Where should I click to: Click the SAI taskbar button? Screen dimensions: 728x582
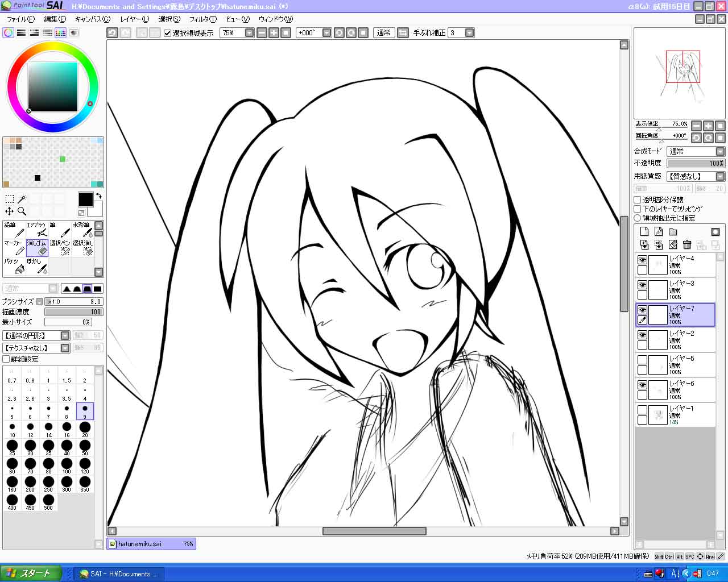point(118,574)
